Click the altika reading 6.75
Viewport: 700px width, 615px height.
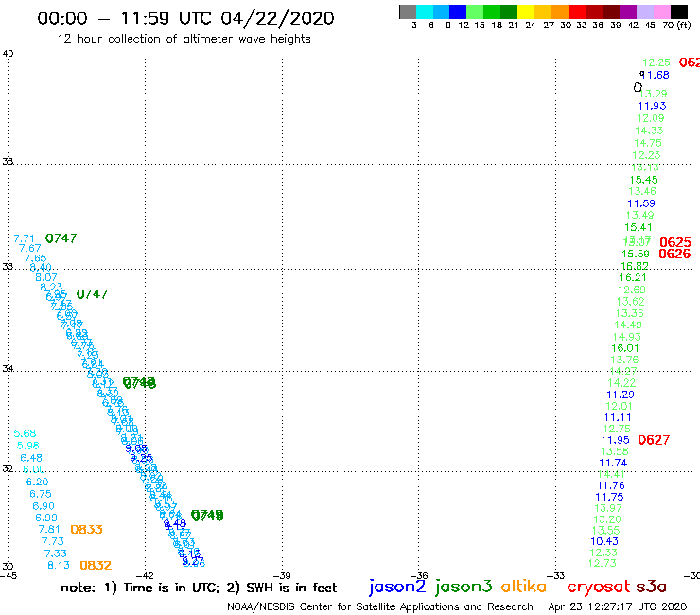tap(41, 494)
